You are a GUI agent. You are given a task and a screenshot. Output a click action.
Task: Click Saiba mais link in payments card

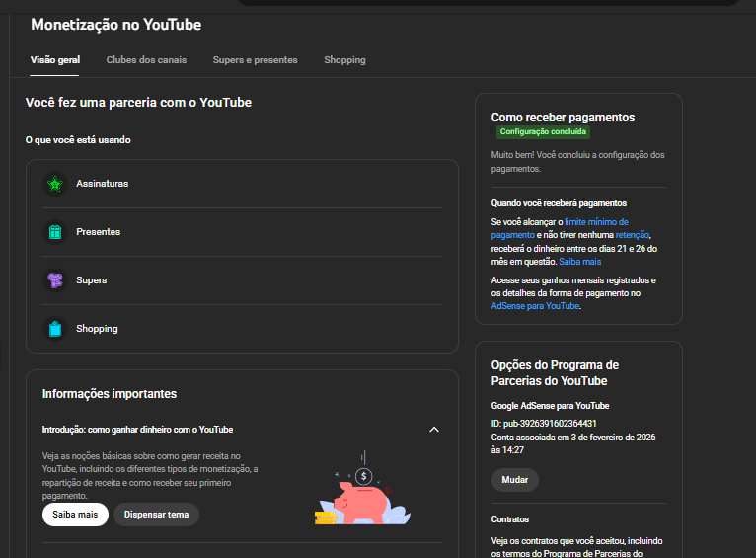tap(579, 262)
